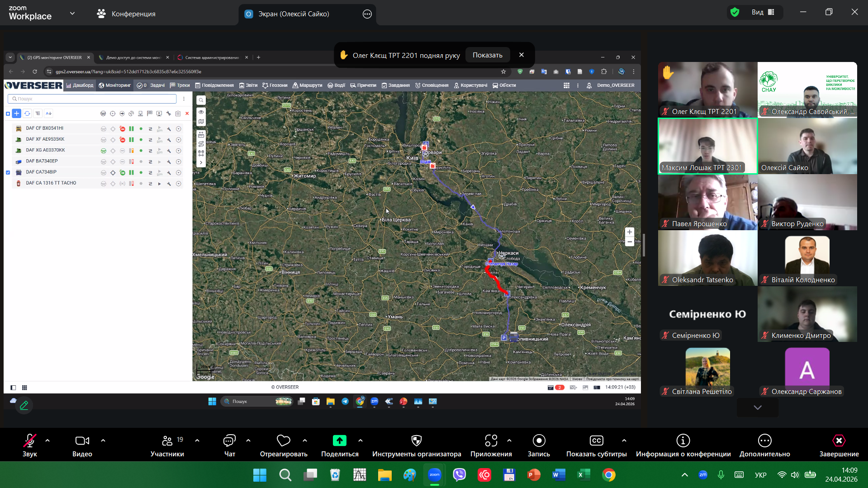Click the Пошук vehicle search field
This screenshot has width=868, height=488.
[x=93, y=99]
